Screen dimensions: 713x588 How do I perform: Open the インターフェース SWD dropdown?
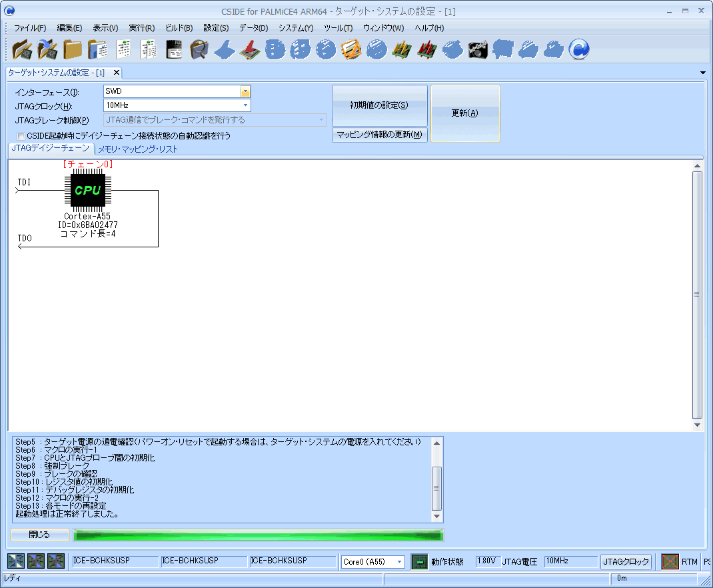pos(245,91)
